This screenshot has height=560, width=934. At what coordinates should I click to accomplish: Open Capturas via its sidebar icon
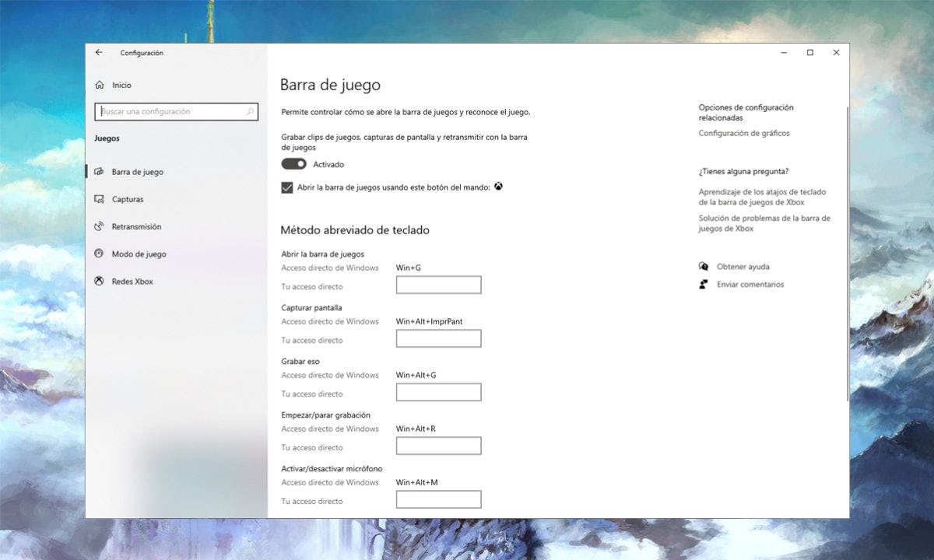[x=99, y=199]
